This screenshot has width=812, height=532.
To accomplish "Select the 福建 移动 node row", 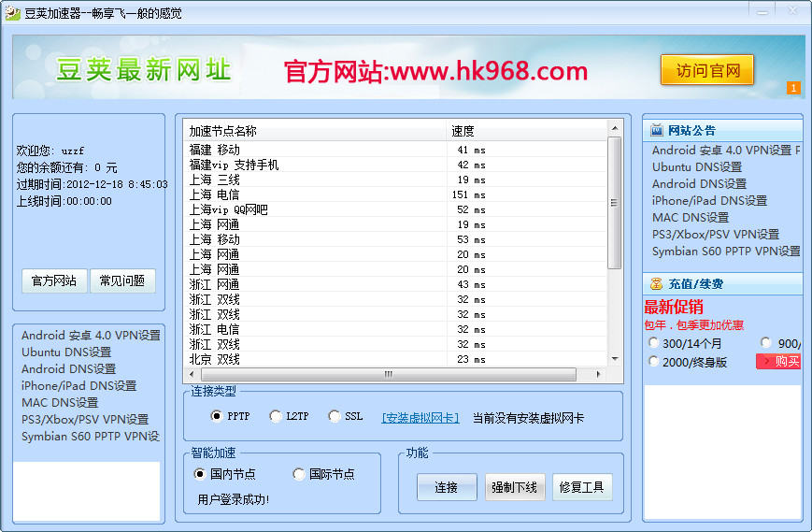I will [395, 150].
